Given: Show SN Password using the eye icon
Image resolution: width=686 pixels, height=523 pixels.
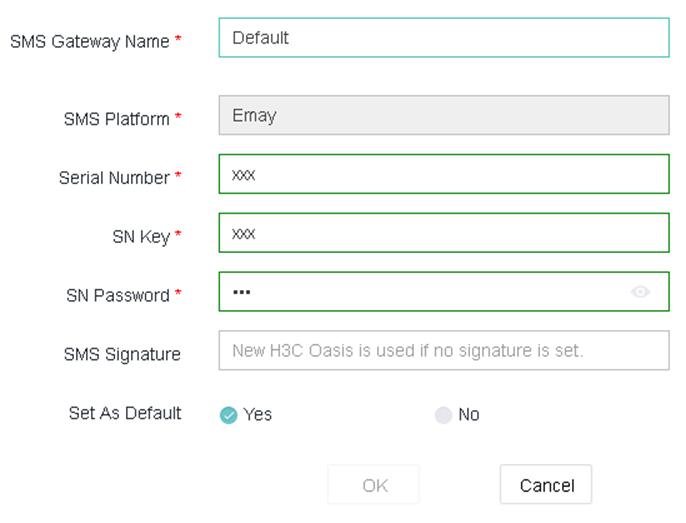Looking at the screenshot, I should (640, 291).
